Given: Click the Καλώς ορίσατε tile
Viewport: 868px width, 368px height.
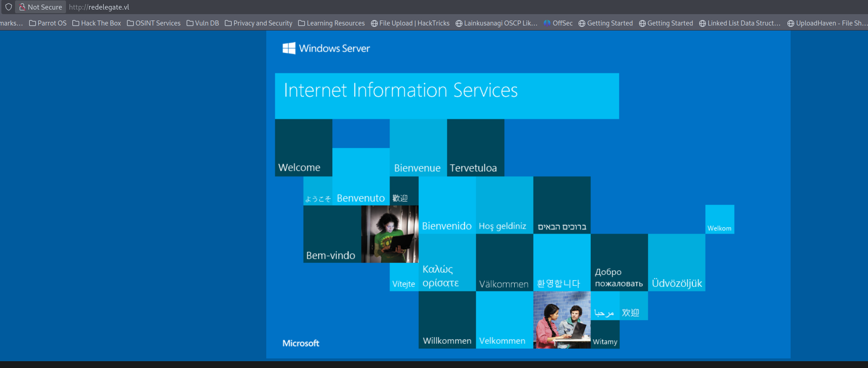Looking at the screenshot, I should [x=447, y=262].
